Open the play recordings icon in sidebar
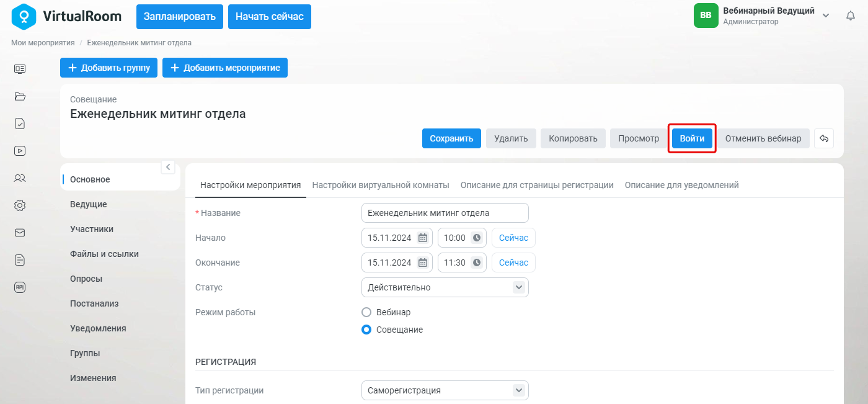Screen dimensions: 868x404 [x=20, y=151]
